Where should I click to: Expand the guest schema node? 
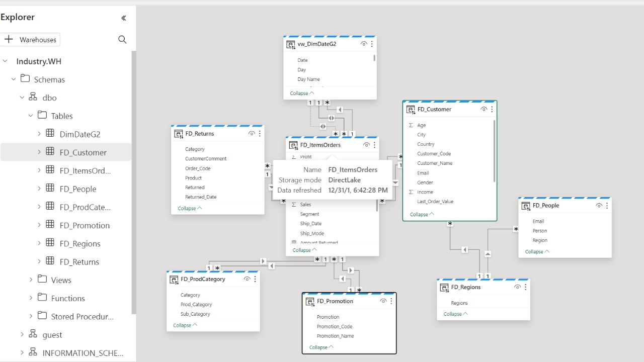[22, 334]
